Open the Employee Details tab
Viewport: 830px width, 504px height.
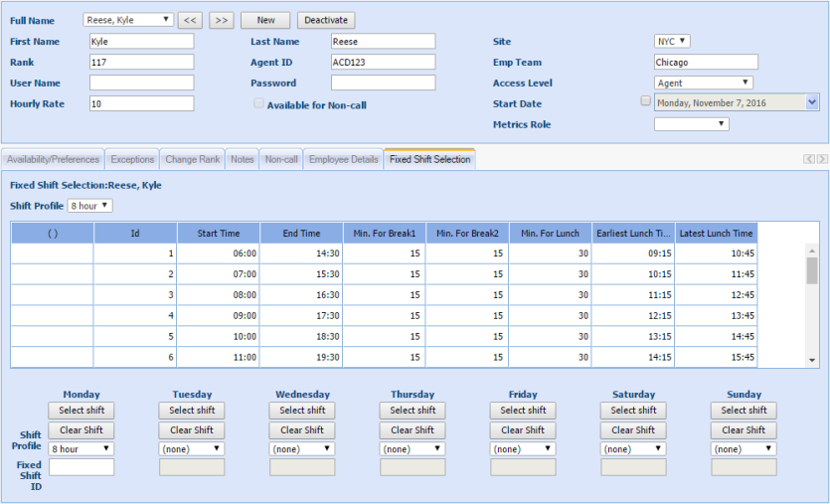click(x=343, y=159)
